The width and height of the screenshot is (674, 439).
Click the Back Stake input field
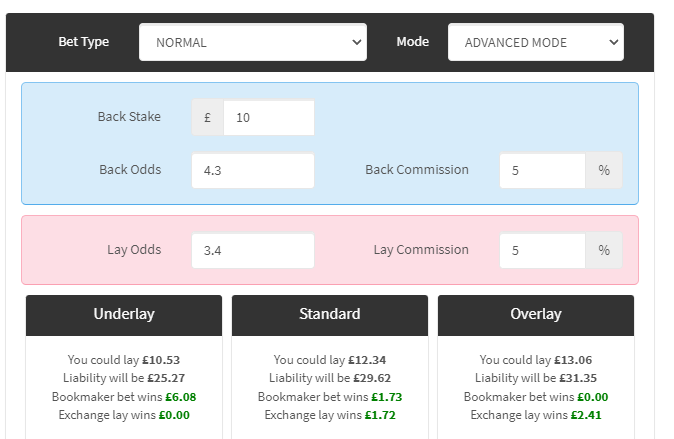coord(267,117)
